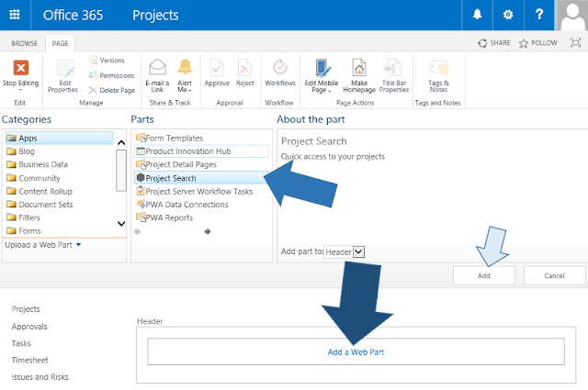Viewport: 588px width, 390px height.
Task: Open Title Bar Properties
Action: click(x=394, y=75)
